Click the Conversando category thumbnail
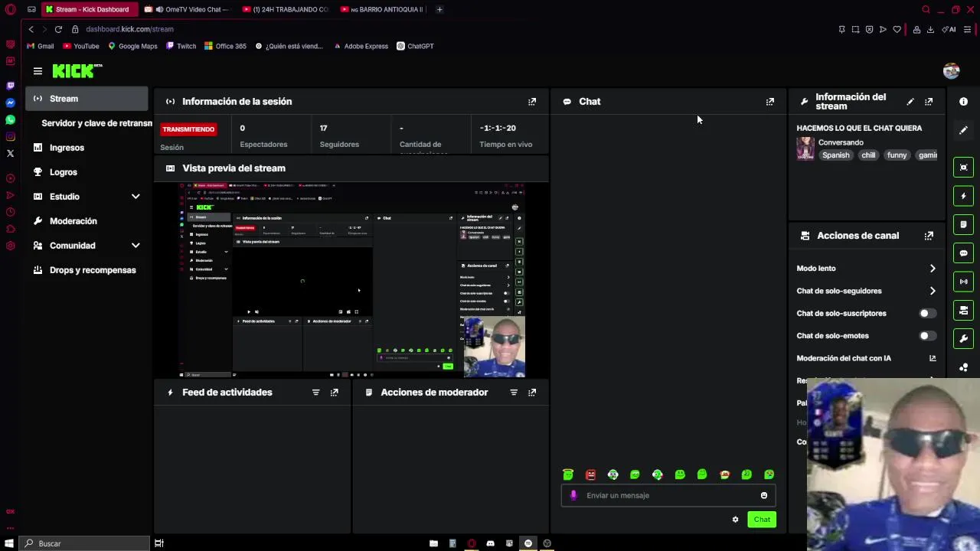Screen dimensions: 980x551 click(805, 148)
